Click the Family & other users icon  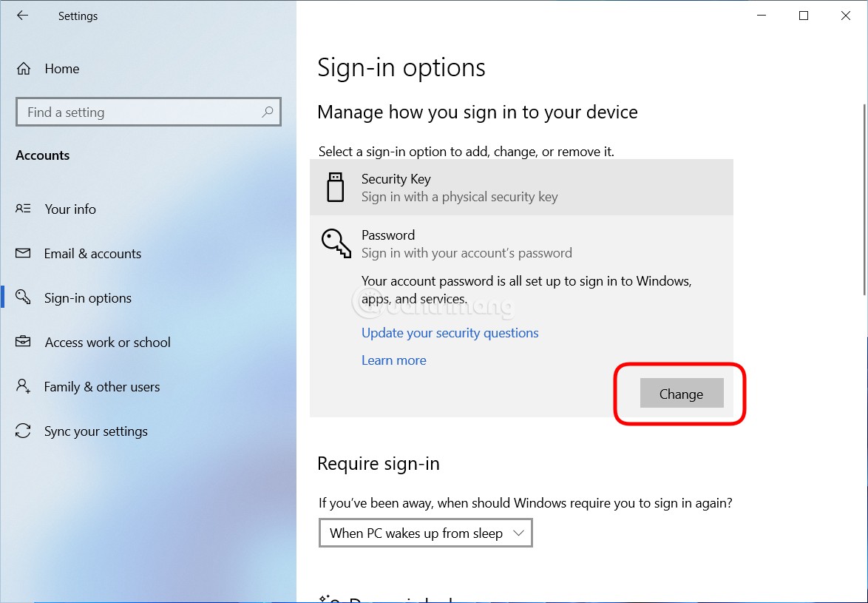pyautogui.click(x=23, y=386)
